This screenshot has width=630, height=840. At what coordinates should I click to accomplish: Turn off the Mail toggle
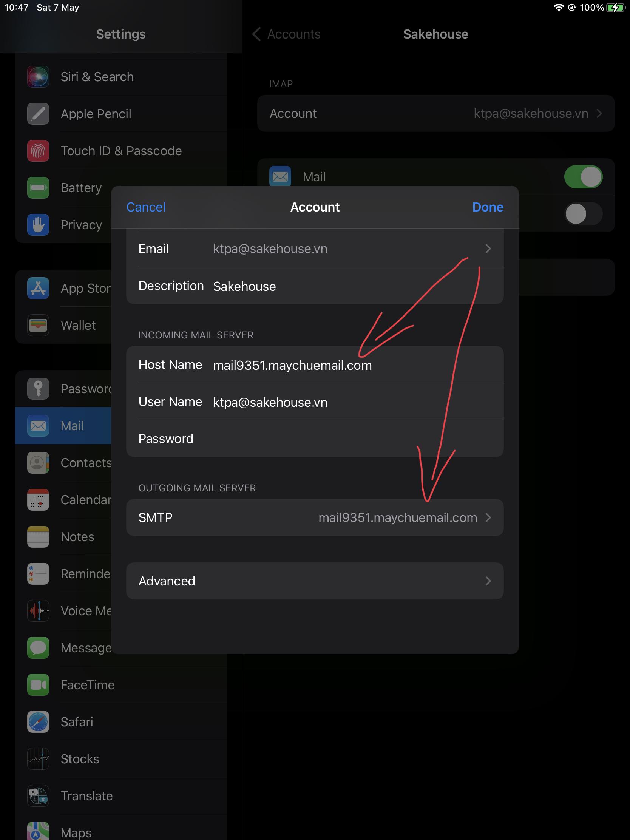point(583,177)
